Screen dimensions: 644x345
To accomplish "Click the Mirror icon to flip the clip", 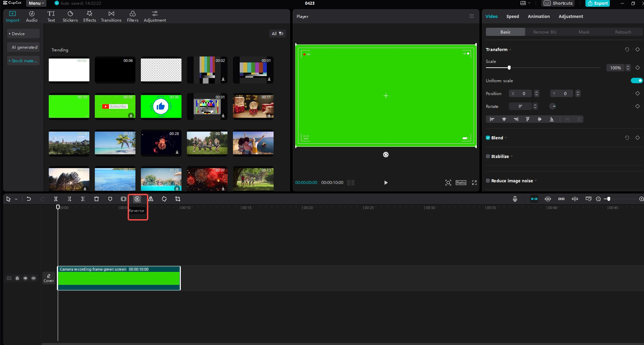I will point(151,199).
